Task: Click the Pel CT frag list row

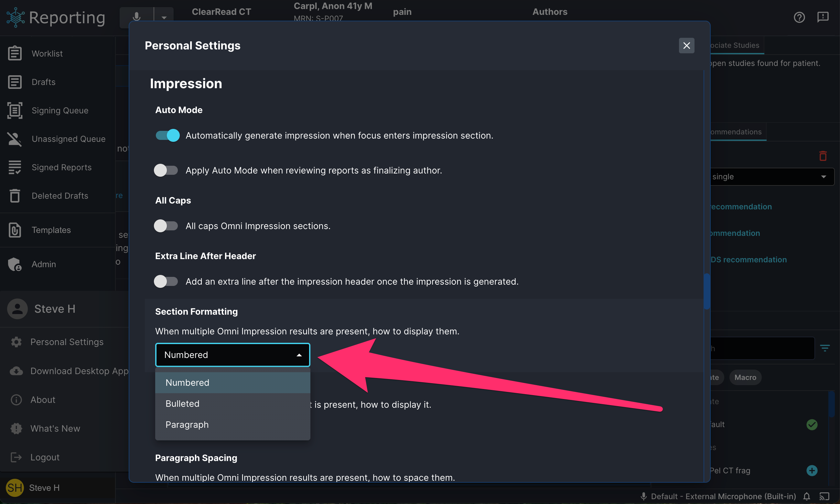Action: pos(769,470)
